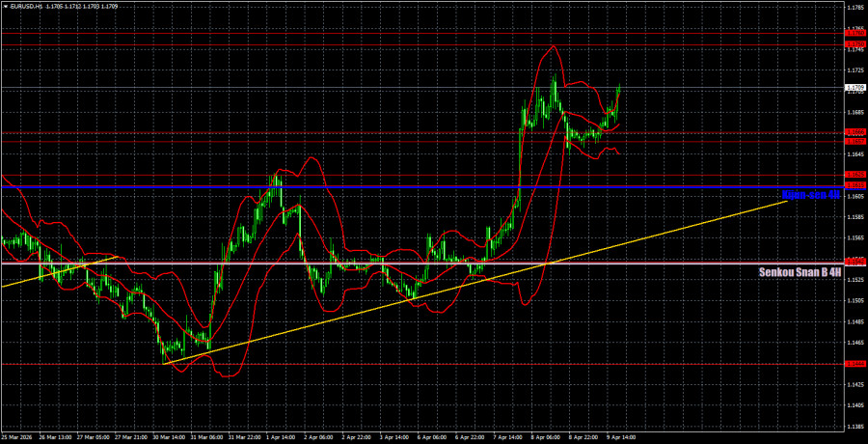Select the red 1.1625 price level label
This screenshot has height=444, width=868.
pyautogui.click(x=855, y=175)
